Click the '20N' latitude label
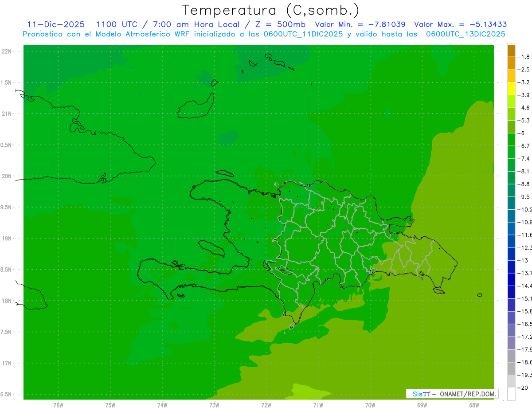The image size is (532, 411). tap(7, 176)
